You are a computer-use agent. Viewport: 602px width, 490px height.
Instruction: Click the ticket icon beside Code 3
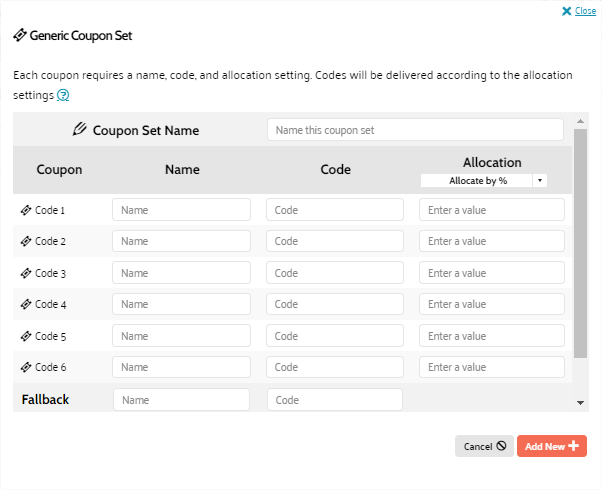(26, 273)
